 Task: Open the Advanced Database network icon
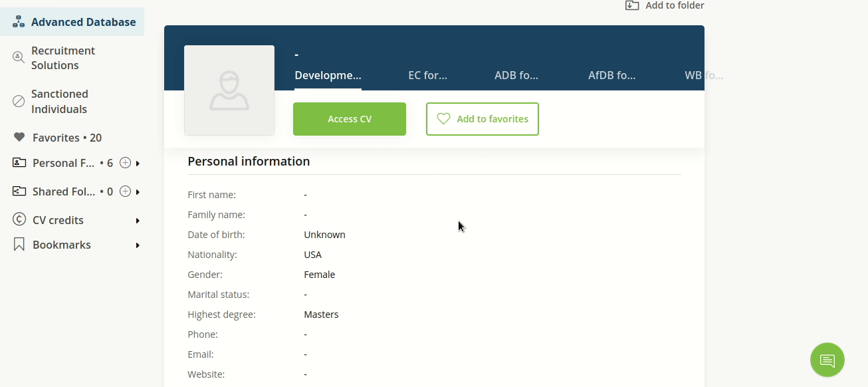click(x=19, y=22)
